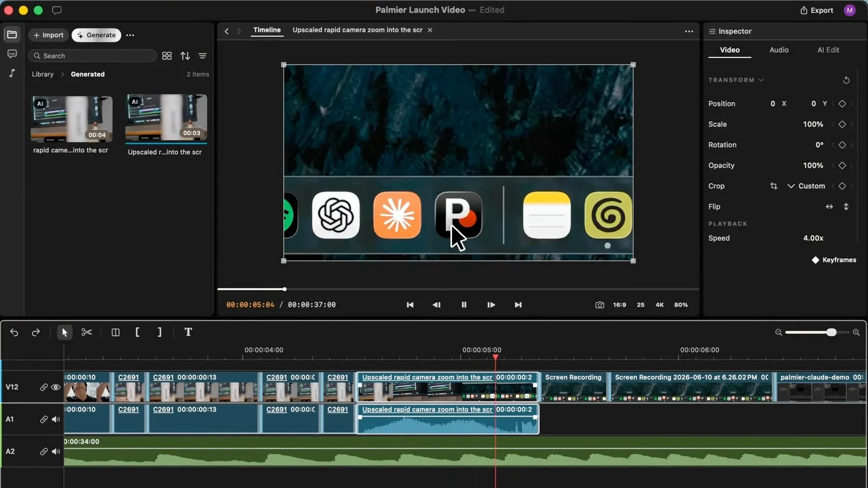Export the project
The image size is (868, 488).
[817, 10]
